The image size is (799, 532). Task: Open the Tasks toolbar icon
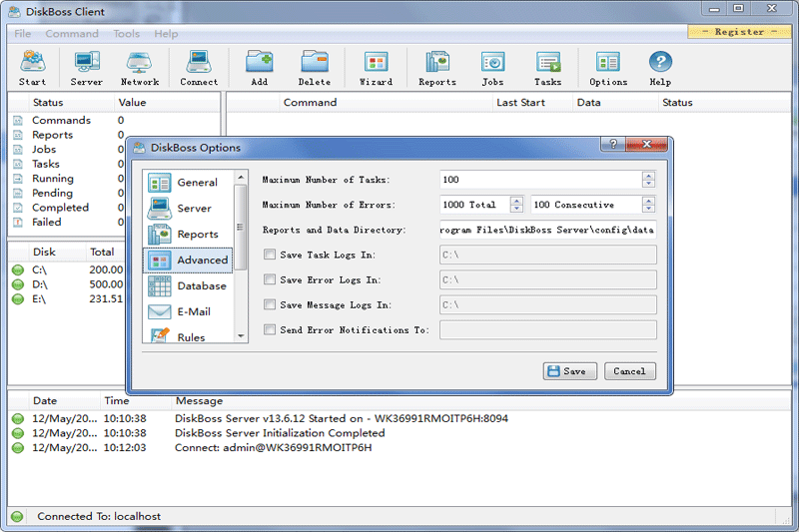click(x=547, y=68)
